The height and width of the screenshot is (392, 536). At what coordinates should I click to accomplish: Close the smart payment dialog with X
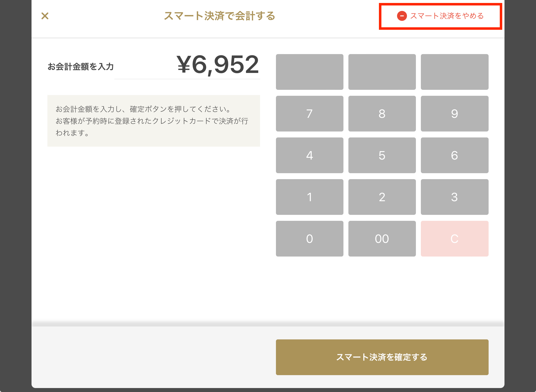point(45,16)
